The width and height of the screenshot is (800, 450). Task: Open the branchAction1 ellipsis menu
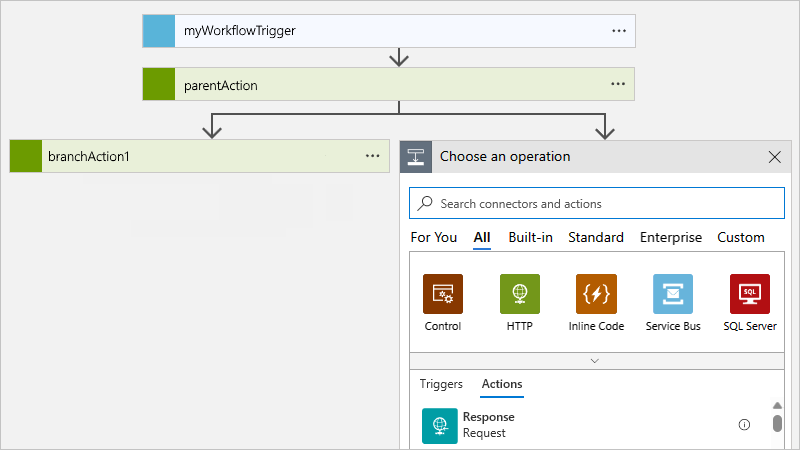point(373,156)
